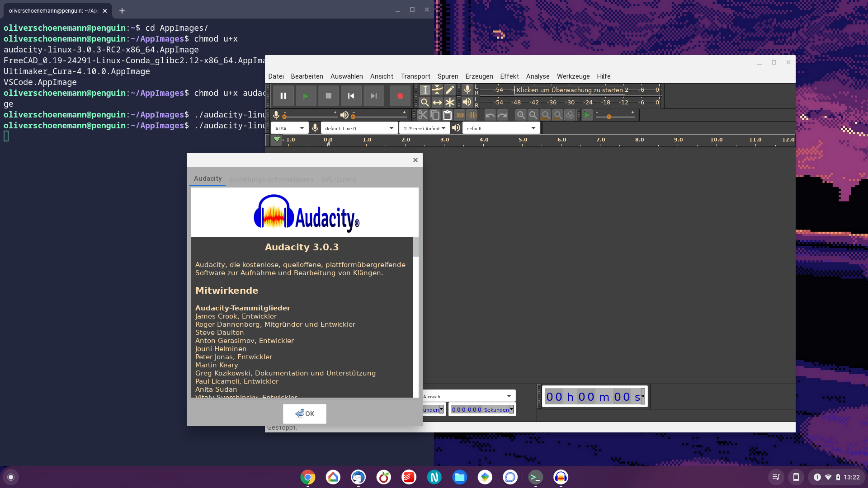Click the Paste clipboard icon
868x488 pixels.
(x=447, y=115)
